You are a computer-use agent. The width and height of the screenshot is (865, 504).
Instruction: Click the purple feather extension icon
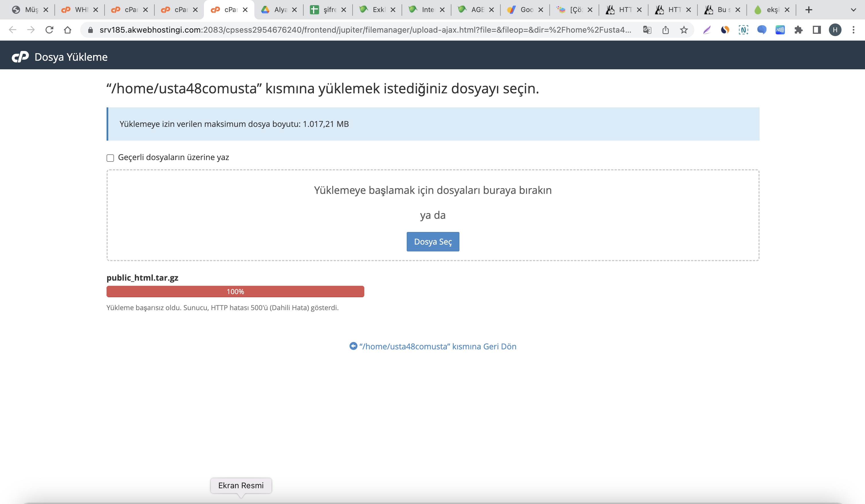(707, 30)
